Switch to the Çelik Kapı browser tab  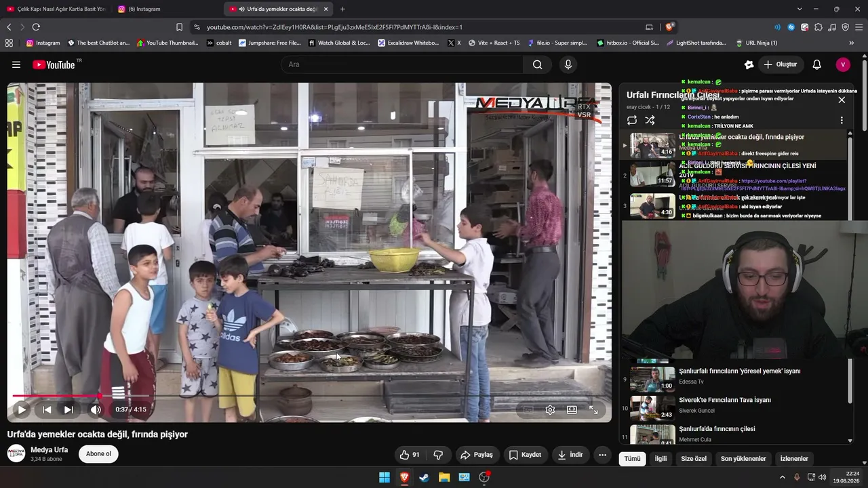(x=56, y=9)
